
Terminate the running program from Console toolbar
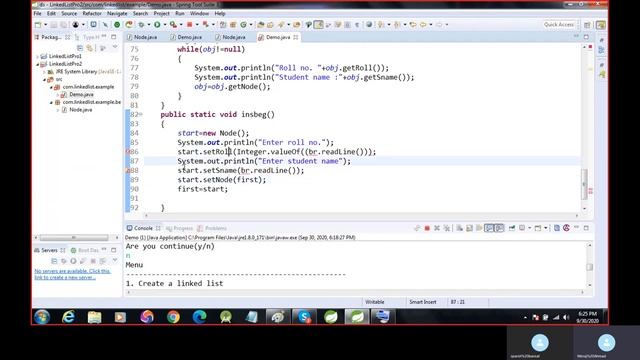pos(427,228)
